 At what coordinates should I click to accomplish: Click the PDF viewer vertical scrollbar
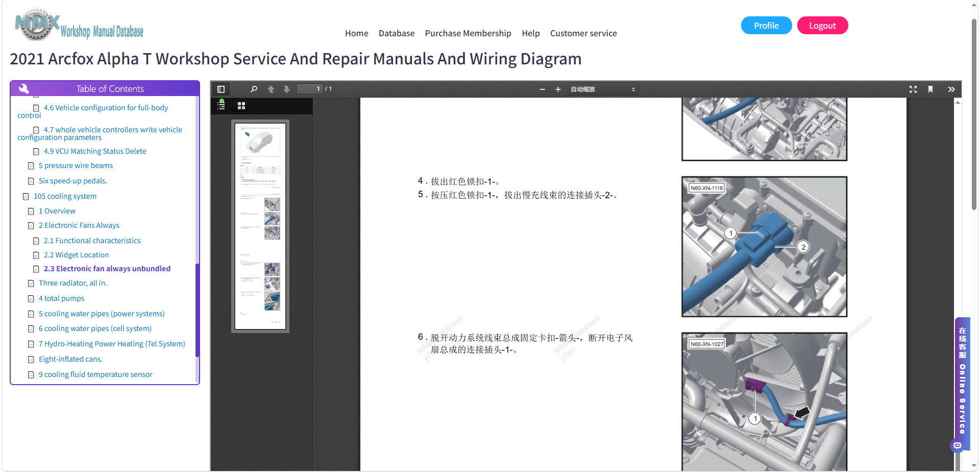(x=958, y=284)
